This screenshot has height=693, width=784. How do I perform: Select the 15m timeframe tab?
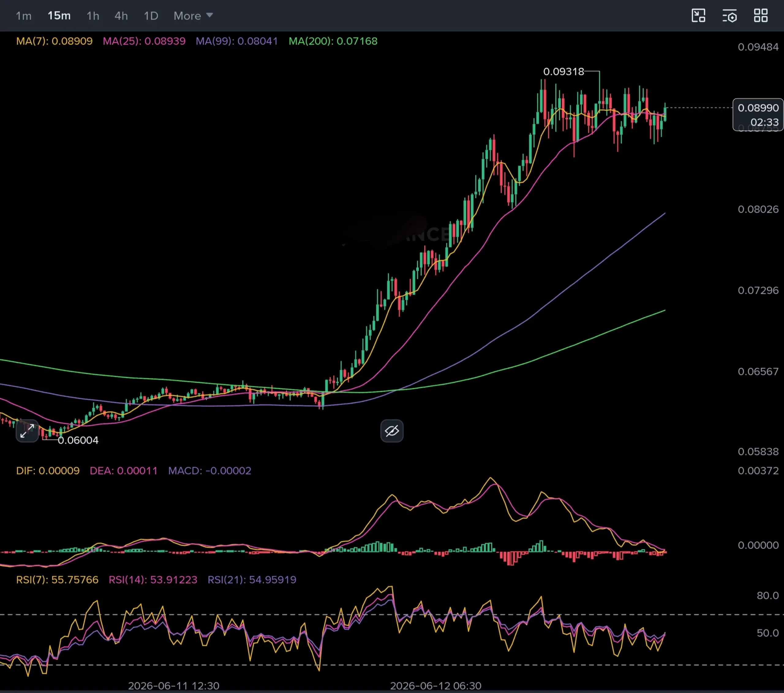point(59,16)
